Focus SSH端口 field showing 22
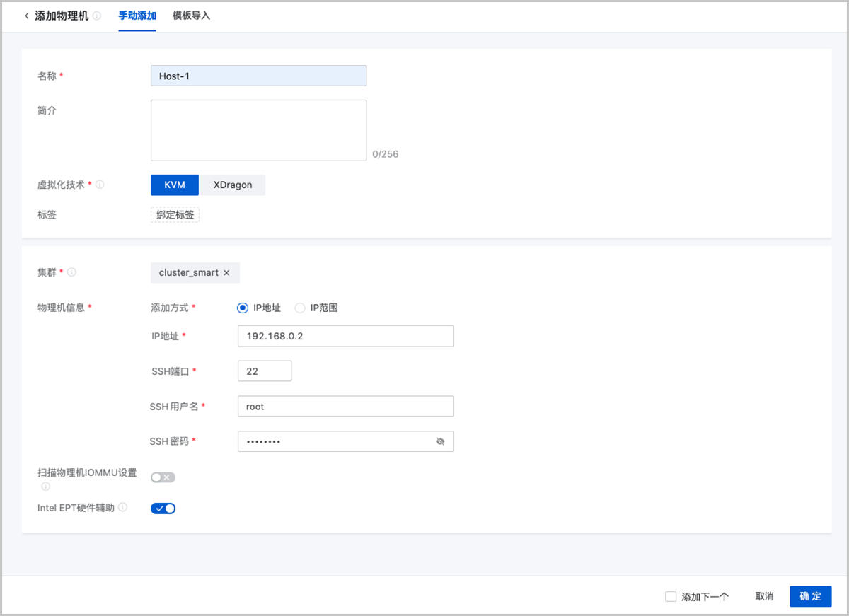849x616 pixels. coord(265,371)
